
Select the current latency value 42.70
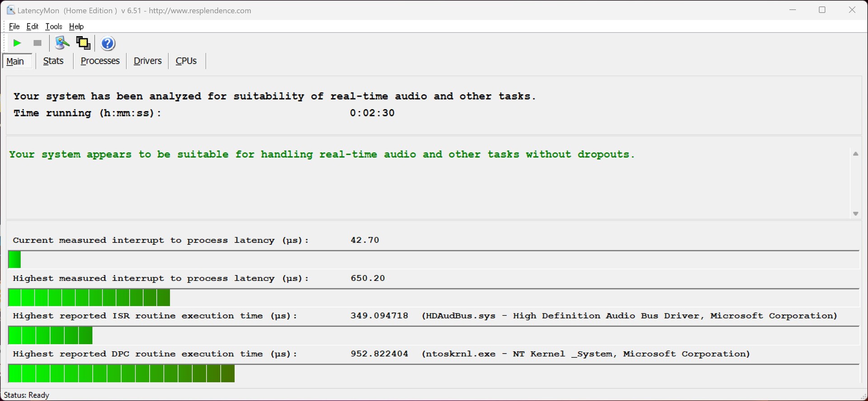pyautogui.click(x=365, y=240)
